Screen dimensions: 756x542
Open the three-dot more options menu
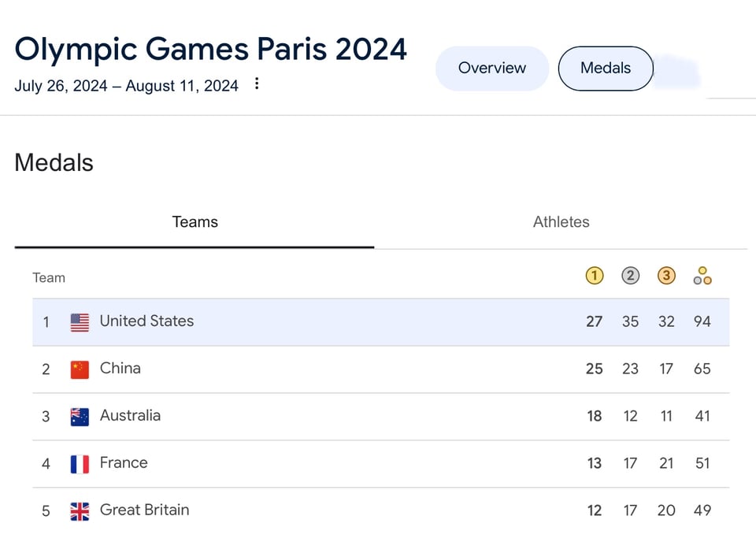pyautogui.click(x=257, y=84)
